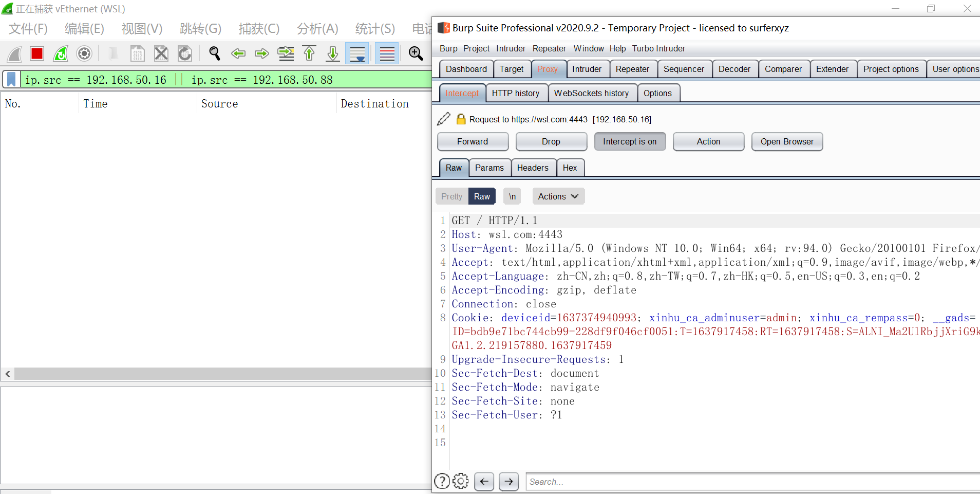The image size is (980, 494).
Task: Open Wireshark 捕获(C) menu
Action: (259, 29)
